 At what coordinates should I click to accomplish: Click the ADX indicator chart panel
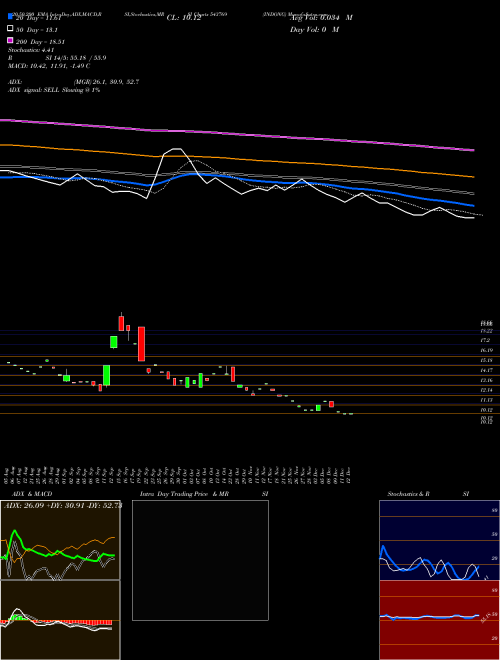60,540
